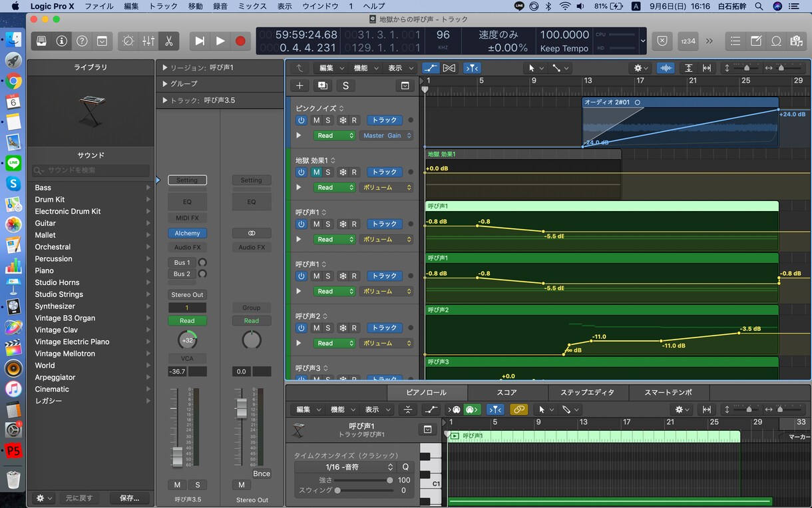Open the ミックス menu in menu bar
This screenshot has width=812, height=508.
pos(252,6)
